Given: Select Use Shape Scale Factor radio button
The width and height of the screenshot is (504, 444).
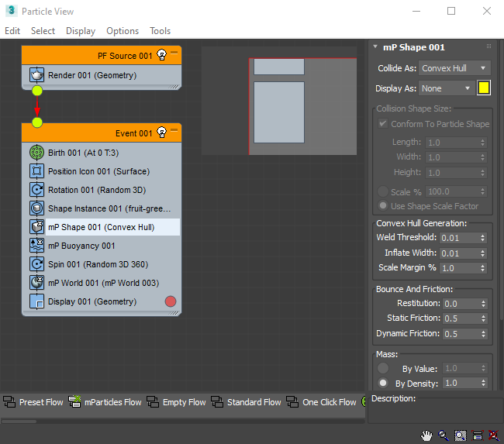Looking at the screenshot, I should 382,205.
